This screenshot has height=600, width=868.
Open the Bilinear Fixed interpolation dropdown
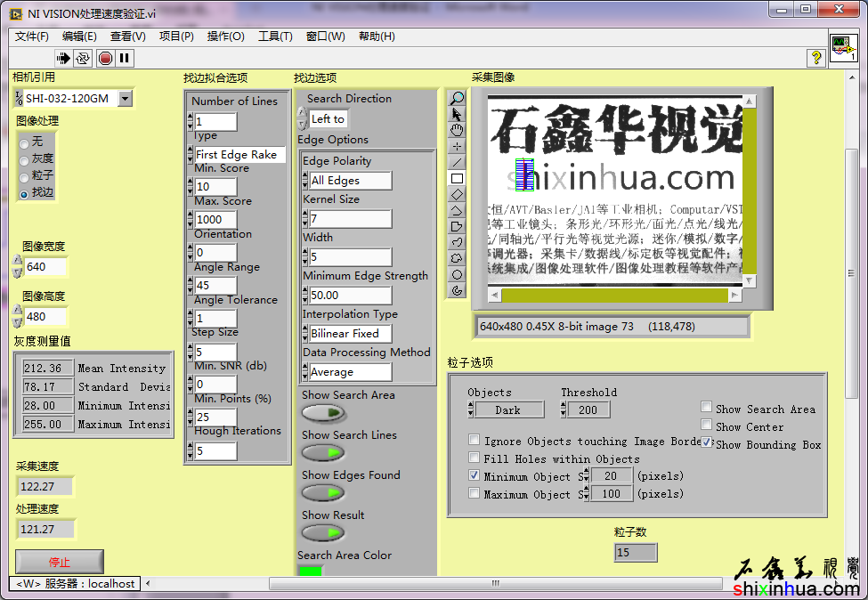point(350,334)
